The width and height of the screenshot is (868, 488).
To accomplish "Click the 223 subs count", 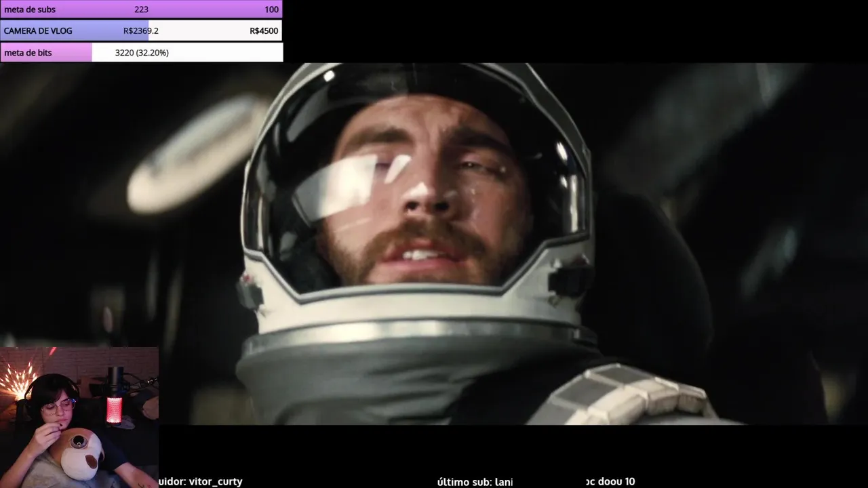I will (141, 9).
